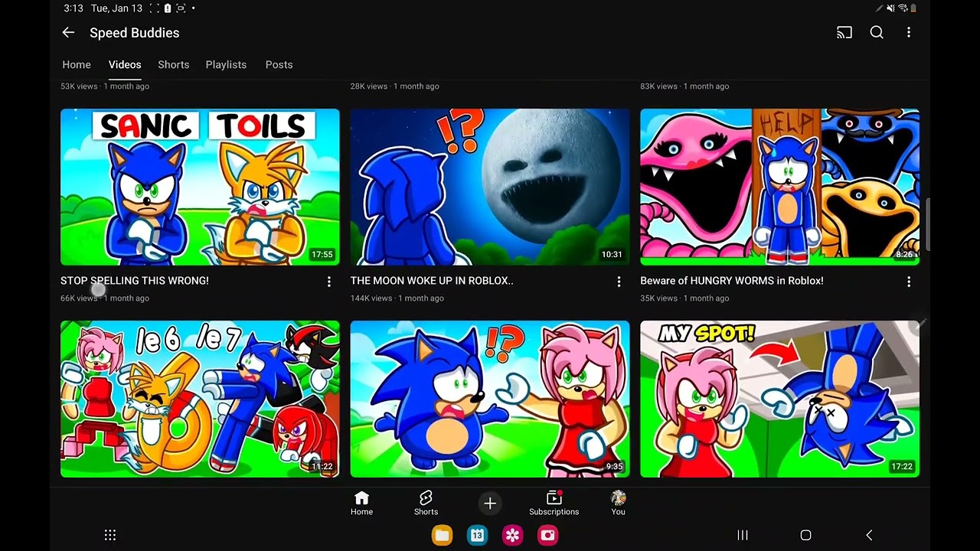Open options for STOP SPELLING THIS WRONG video
This screenshot has height=551, width=980.
pyautogui.click(x=329, y=282)
